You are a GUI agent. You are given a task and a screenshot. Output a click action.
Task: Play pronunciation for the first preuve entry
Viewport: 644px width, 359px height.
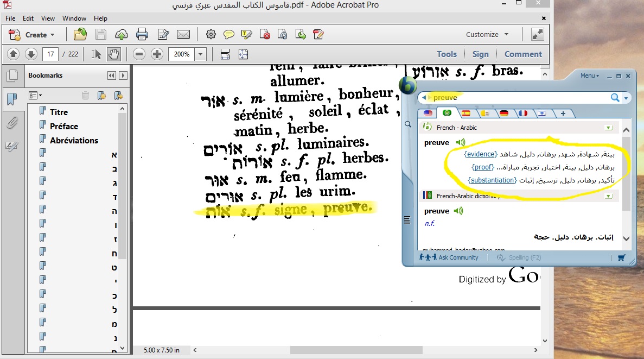point(461,143)
